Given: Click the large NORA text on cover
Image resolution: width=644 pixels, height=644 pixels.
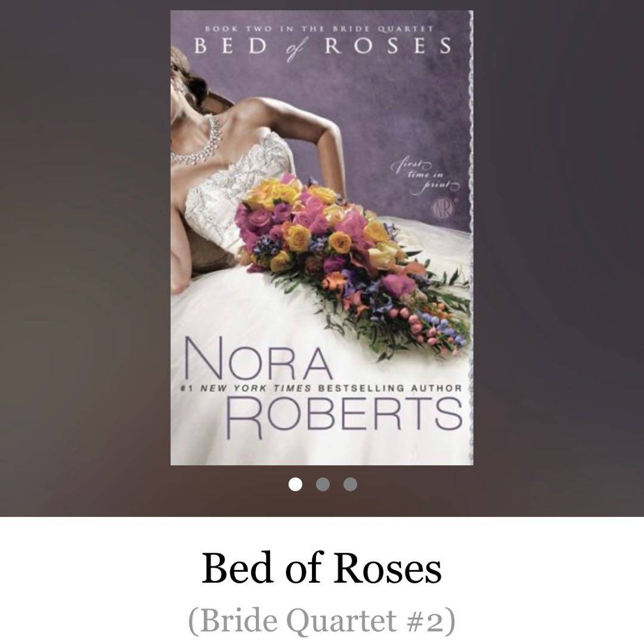Looking at the screenshot, I should 257,358.
